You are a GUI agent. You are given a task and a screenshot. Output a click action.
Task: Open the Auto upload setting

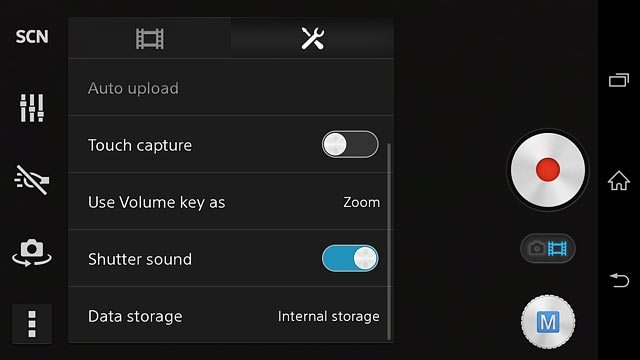(x=231, y=88)
